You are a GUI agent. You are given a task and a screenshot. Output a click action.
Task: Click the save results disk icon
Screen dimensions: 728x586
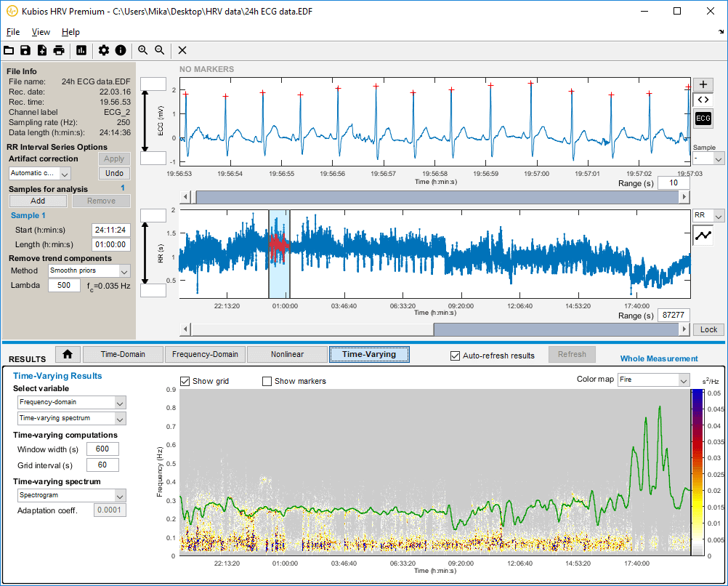coord(25,50)
